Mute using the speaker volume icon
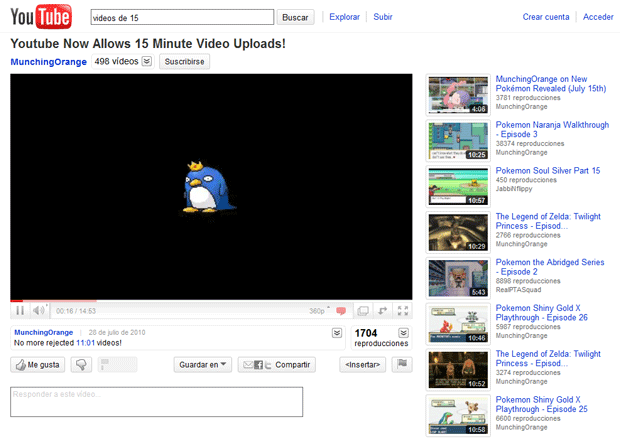Viewport: 620px width, 438px height. (39, 311)
